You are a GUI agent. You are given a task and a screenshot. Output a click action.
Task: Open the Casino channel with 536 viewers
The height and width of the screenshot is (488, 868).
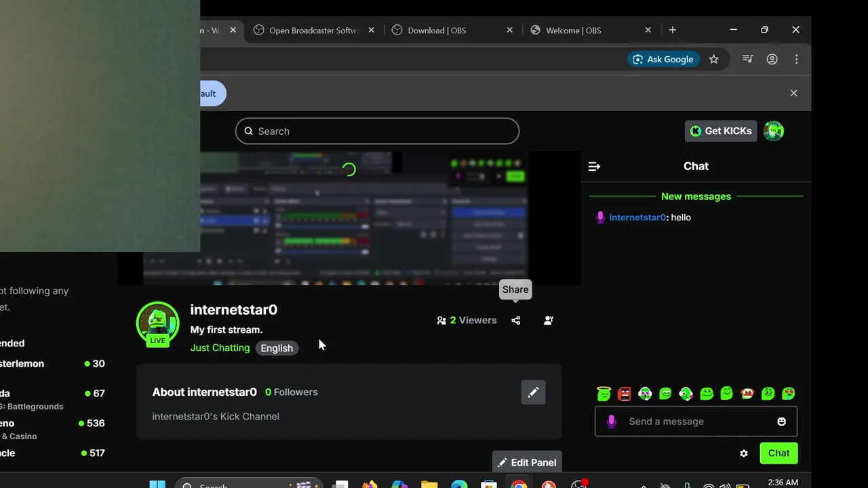click(x=52, y=429)
